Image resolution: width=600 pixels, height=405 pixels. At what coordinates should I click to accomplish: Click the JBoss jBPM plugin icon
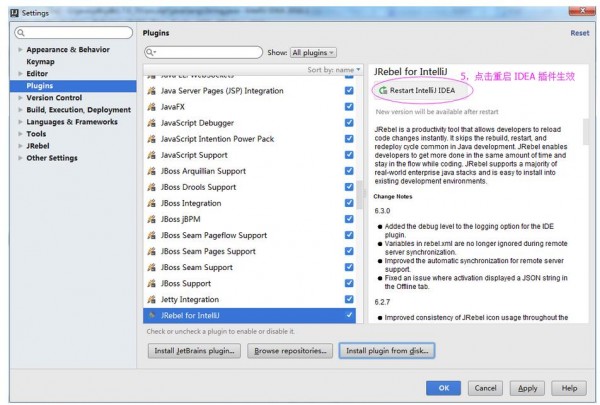click(151, 219)
